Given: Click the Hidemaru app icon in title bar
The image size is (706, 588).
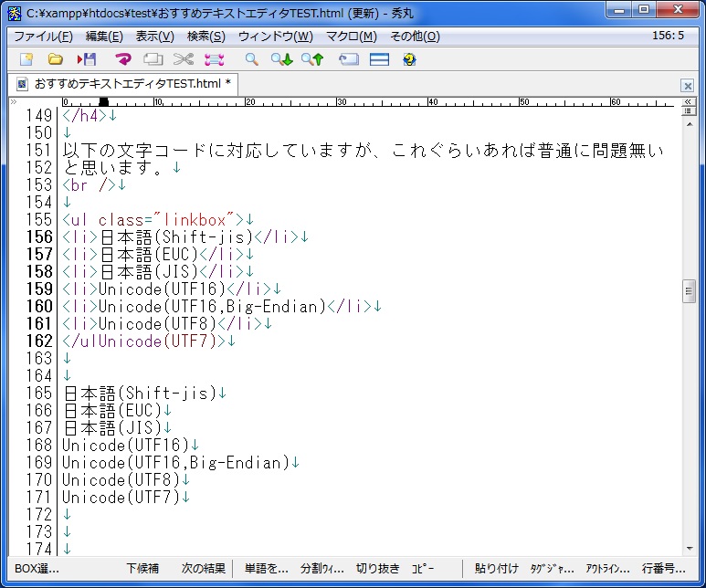Looking at the screenshot, I should coord(15,13).
